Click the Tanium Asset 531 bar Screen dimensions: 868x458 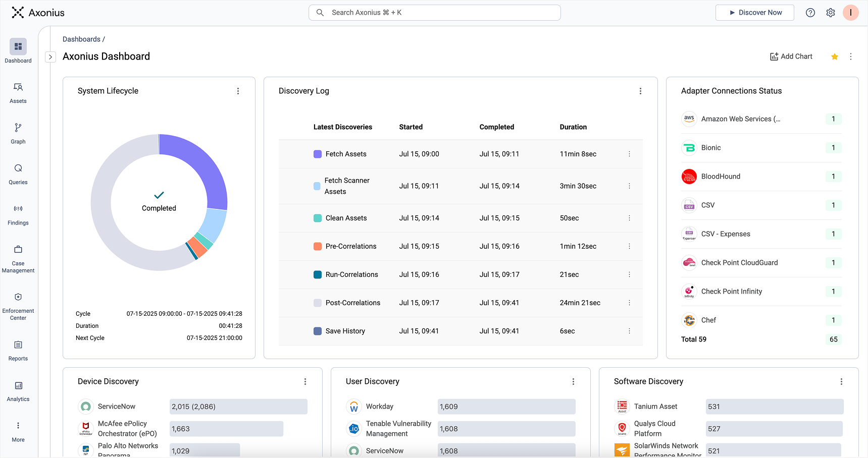775,407
